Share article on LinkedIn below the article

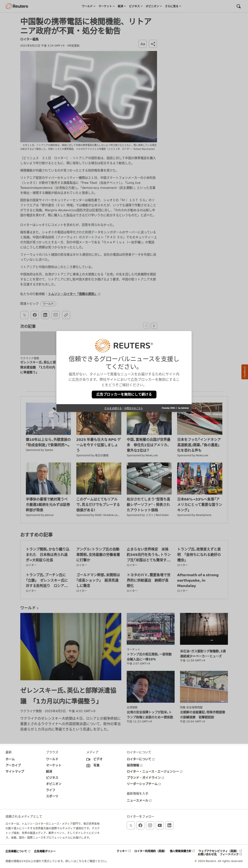point(45,315)
